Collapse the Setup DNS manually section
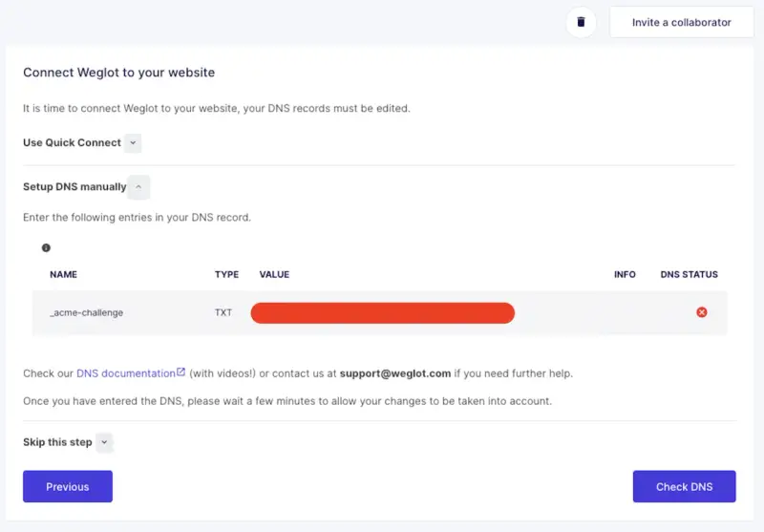The image size is (764, 532). (x=138, y=186)
